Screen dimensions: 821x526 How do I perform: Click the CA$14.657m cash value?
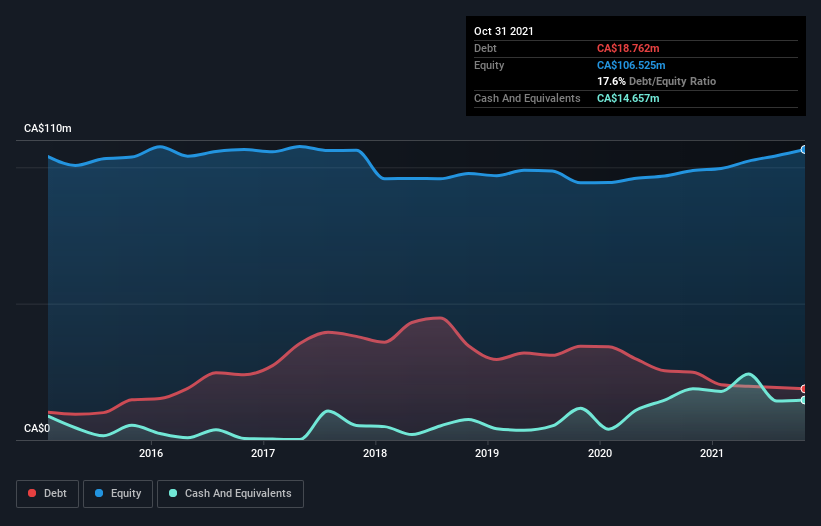click(628, 98)
